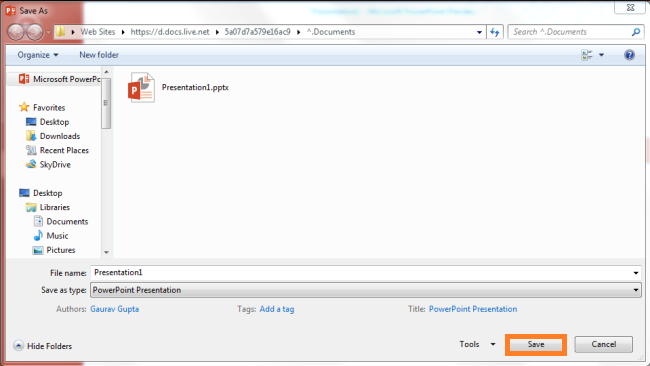
Task: Click the Refresh icon beside address bar
Action: click(x=495, y=32)
